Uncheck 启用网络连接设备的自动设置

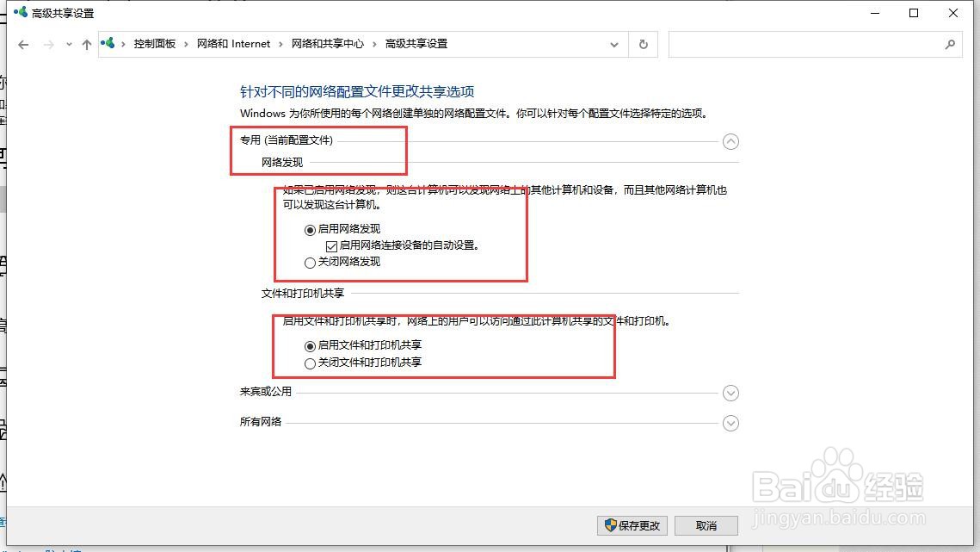(x=332, y=245)
